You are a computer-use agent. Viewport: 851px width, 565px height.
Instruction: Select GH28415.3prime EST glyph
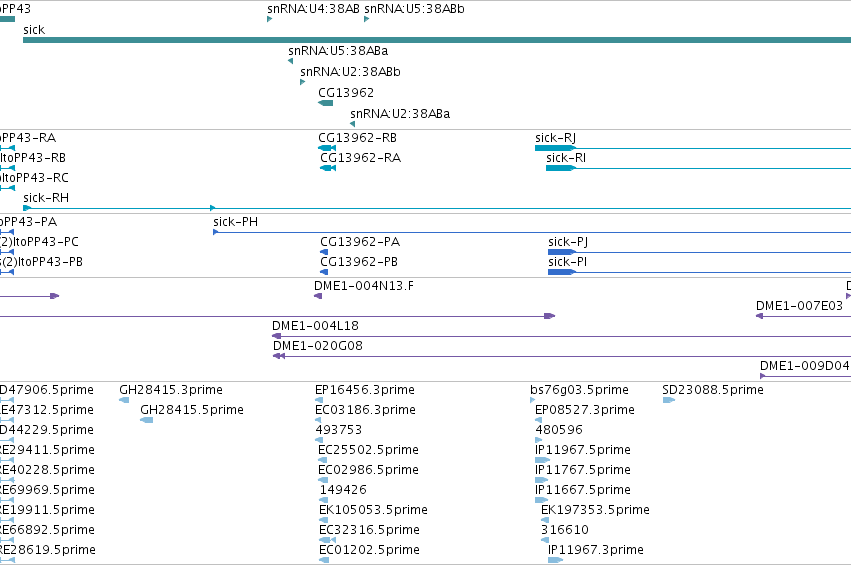coord(124,401)
